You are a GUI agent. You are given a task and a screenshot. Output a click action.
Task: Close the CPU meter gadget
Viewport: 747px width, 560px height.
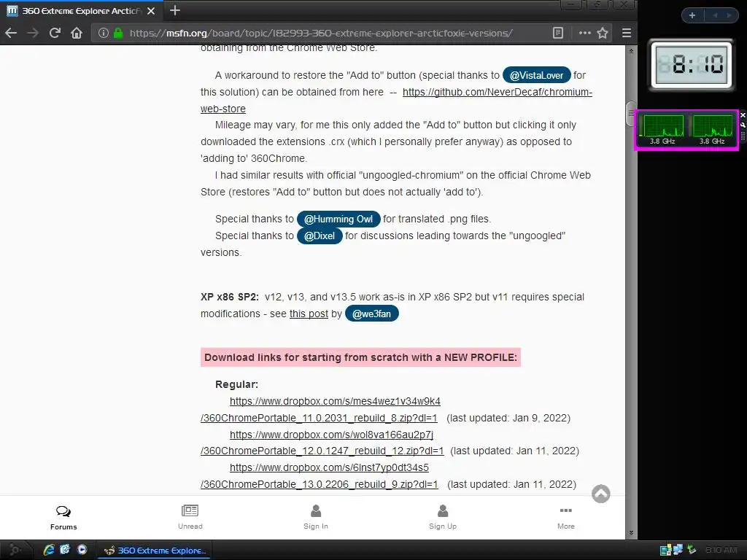point(743,115)
